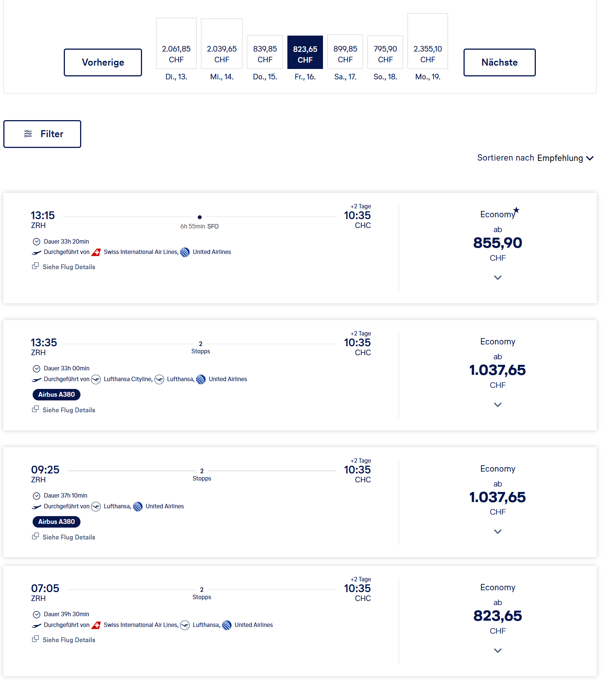Choose the Sa., 17. 899,85 CHF date

coord(345,53)
